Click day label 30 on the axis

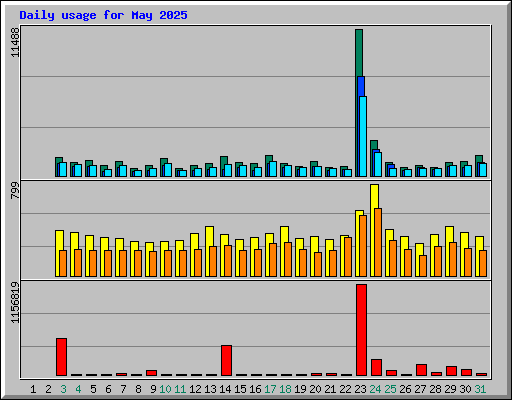465,389
